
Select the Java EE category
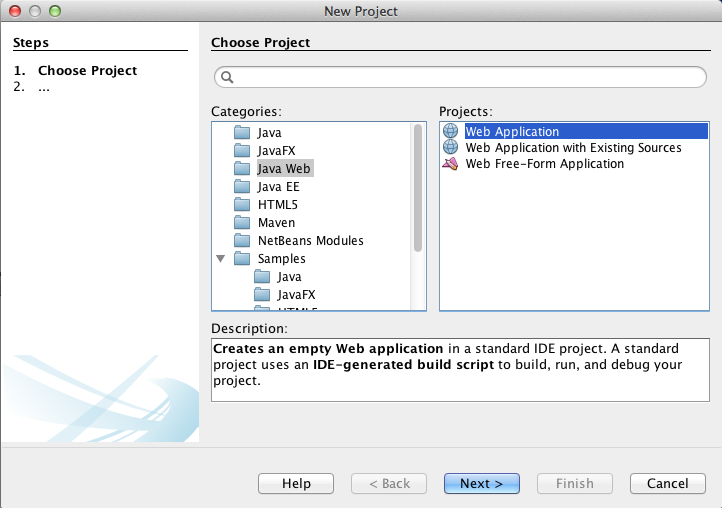click(x=279, y=187)
